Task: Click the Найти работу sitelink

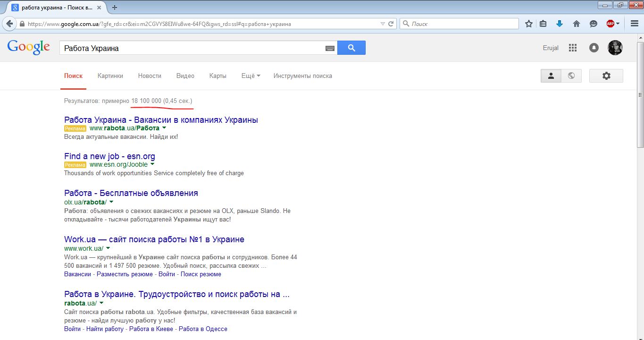Action: pyautogui.click(x=105, y=329)
